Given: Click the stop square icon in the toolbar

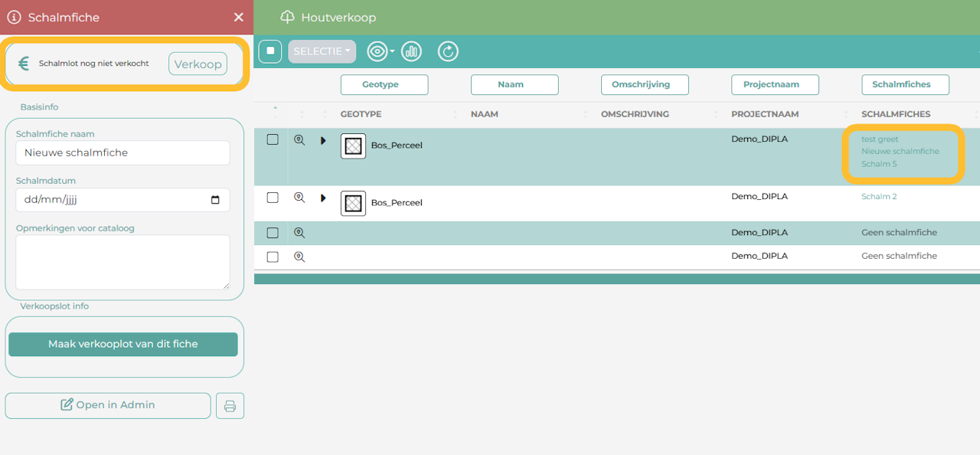Looking at the screenshot, I should coord(270,51).
